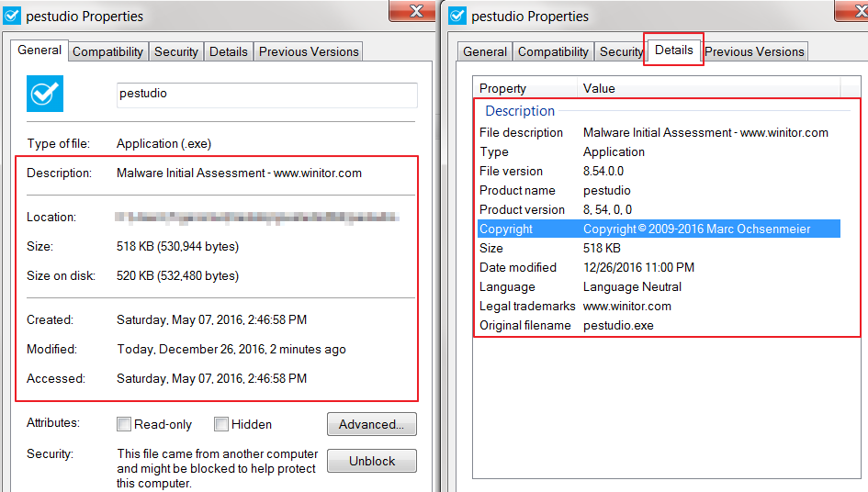Open Previous Versions tab in right window

(x=754, y=51)
